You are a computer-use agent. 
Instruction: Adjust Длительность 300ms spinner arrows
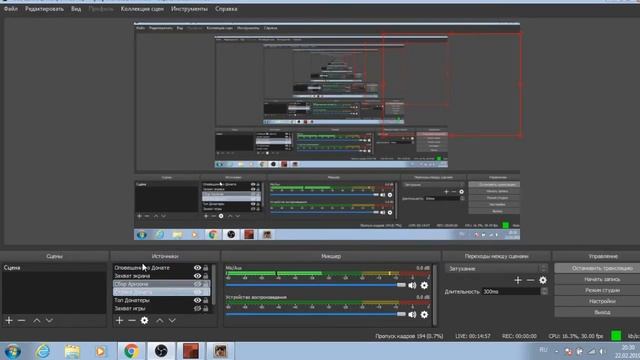click(544, 291)
